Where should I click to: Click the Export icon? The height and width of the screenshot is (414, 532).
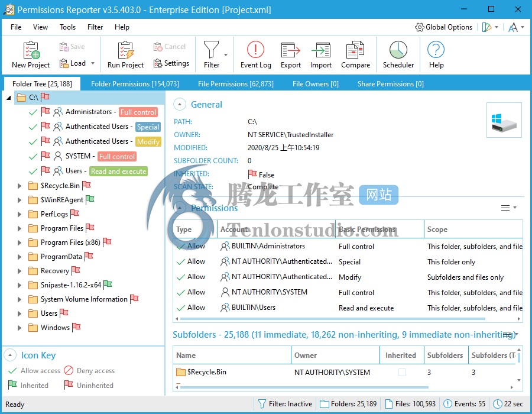[291, 50]
